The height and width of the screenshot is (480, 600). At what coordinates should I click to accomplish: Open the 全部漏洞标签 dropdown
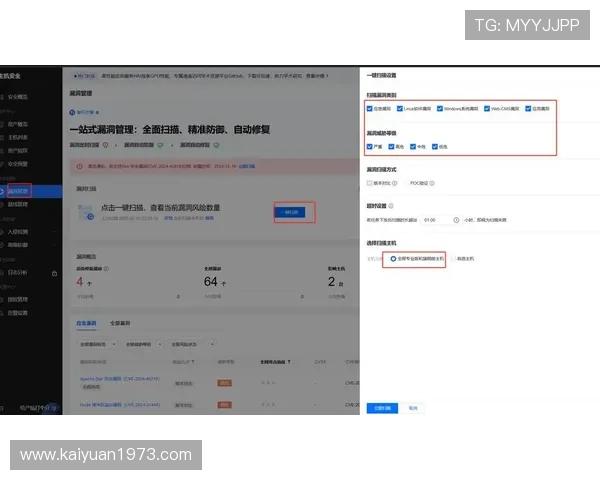point(98,344)
